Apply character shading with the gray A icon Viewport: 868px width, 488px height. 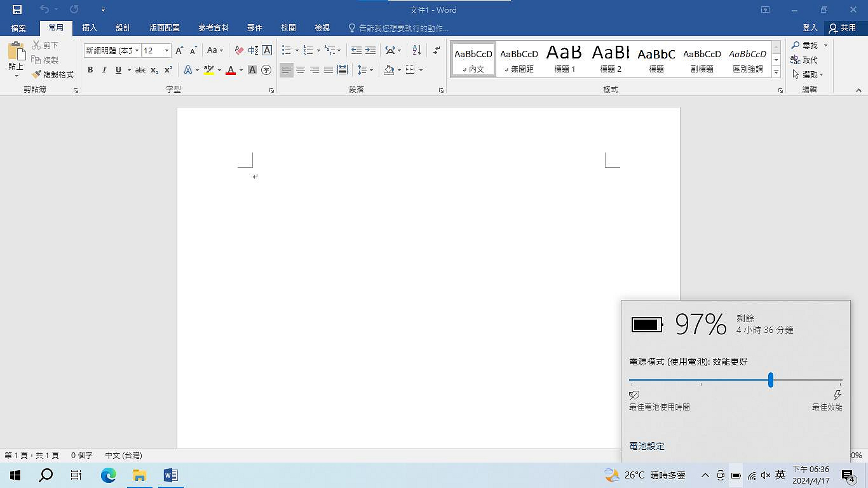coord(252,70)
